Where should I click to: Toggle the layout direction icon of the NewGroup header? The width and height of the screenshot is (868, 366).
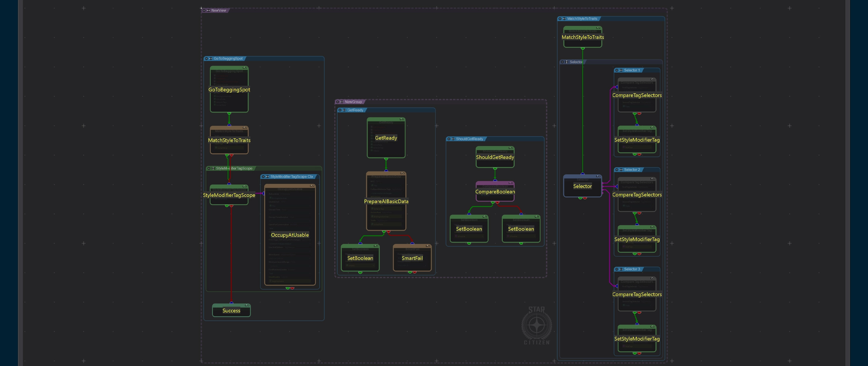[x=342, y=102]
